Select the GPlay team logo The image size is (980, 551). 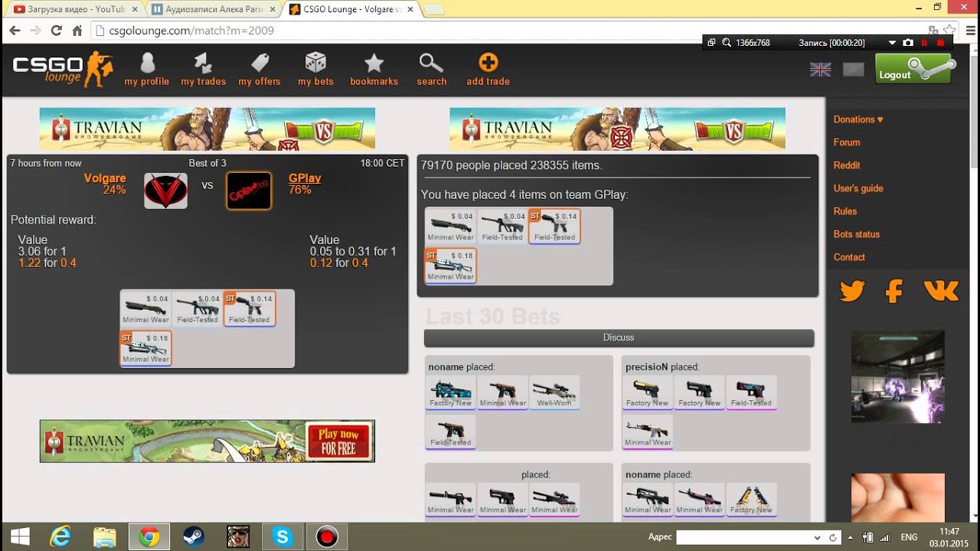coord(249,191)
